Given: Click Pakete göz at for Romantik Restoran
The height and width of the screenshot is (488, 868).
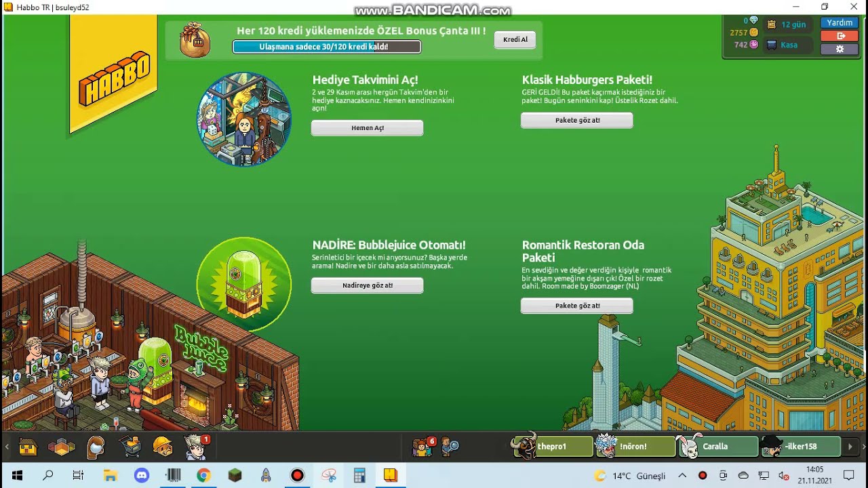Looking at the screenshot, I should [577, 306].
